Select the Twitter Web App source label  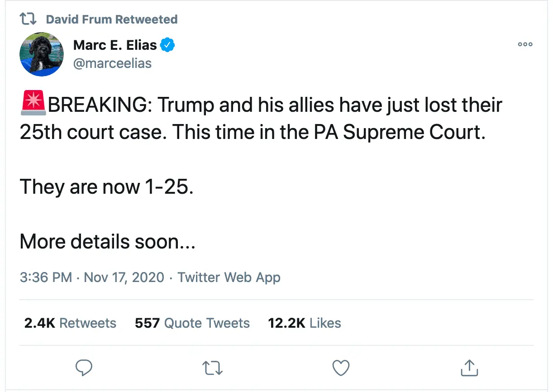click(x=229, y=277)
